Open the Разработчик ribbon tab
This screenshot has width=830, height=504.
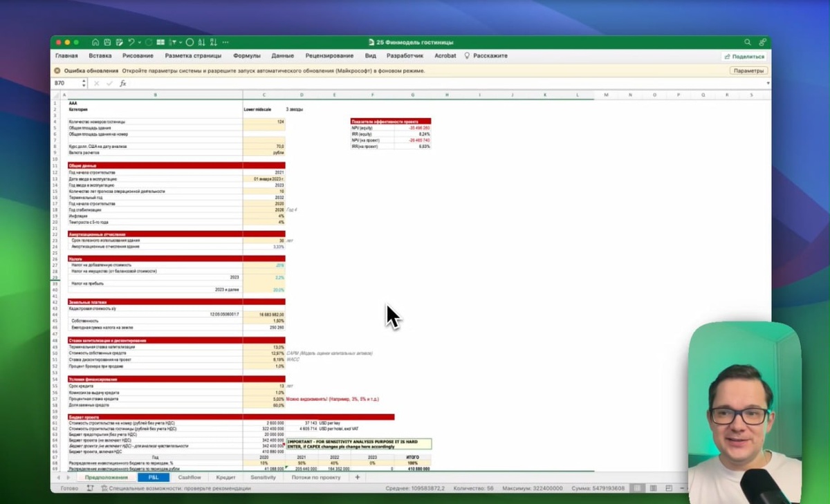[x=405, y=55]
